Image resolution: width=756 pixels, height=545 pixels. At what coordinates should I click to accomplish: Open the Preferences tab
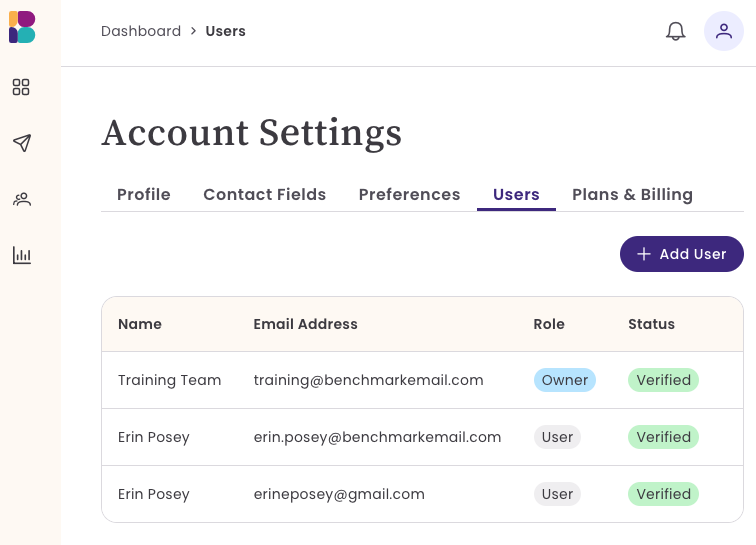(x=409, y=194)
